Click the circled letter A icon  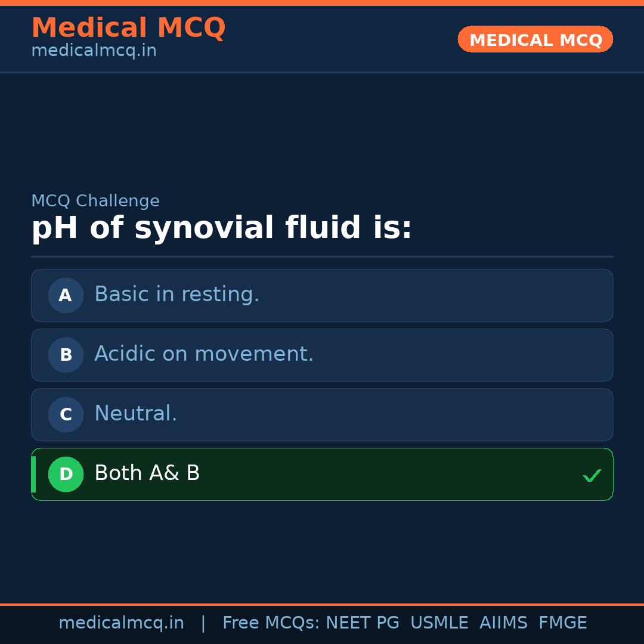pos(66,295)
